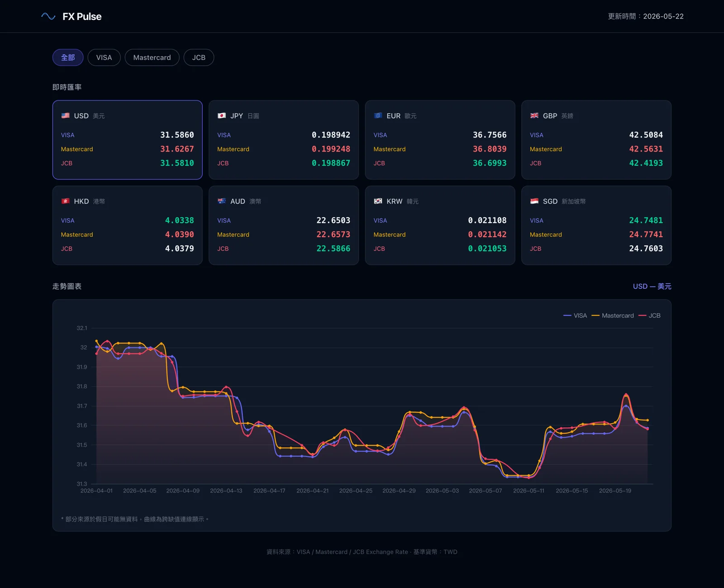Click the US flag on the USD card

[66, 115]
